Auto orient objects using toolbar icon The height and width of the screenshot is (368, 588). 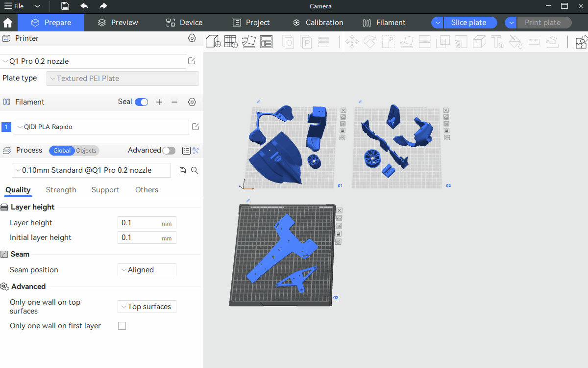pyautogui.click(x=248, y=42)
